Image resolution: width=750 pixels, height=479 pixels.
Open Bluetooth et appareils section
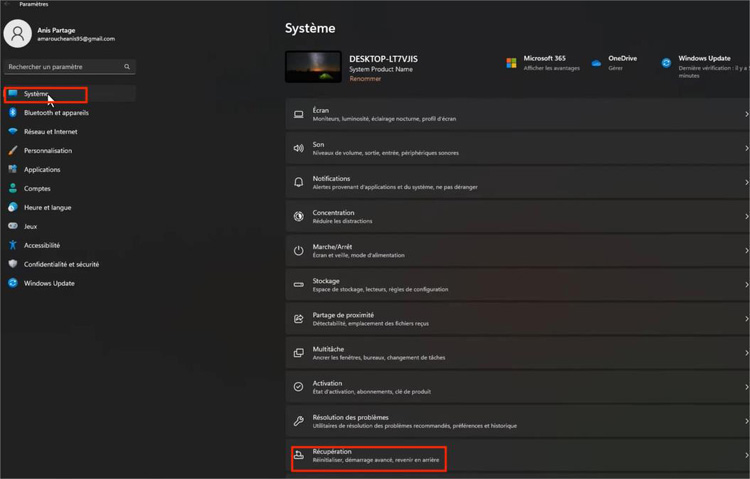coord(70,112)
